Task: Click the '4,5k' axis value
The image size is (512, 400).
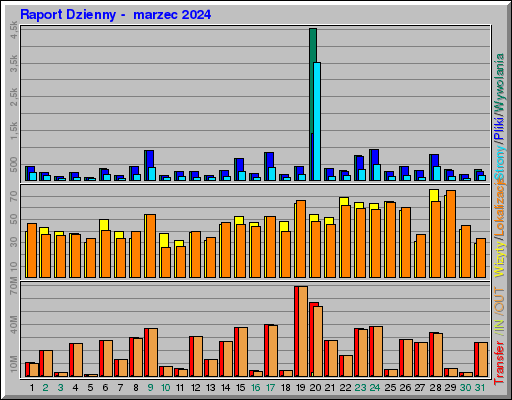Action: (x=13, y=30)
